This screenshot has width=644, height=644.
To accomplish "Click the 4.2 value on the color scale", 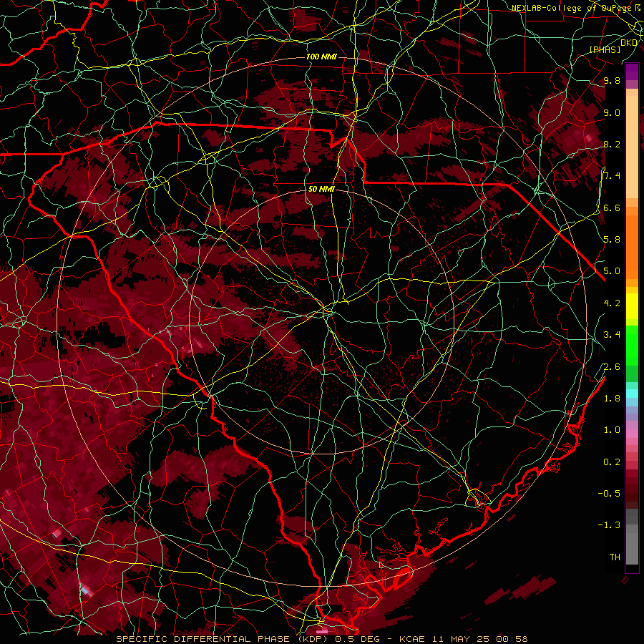I will point(612,303).
